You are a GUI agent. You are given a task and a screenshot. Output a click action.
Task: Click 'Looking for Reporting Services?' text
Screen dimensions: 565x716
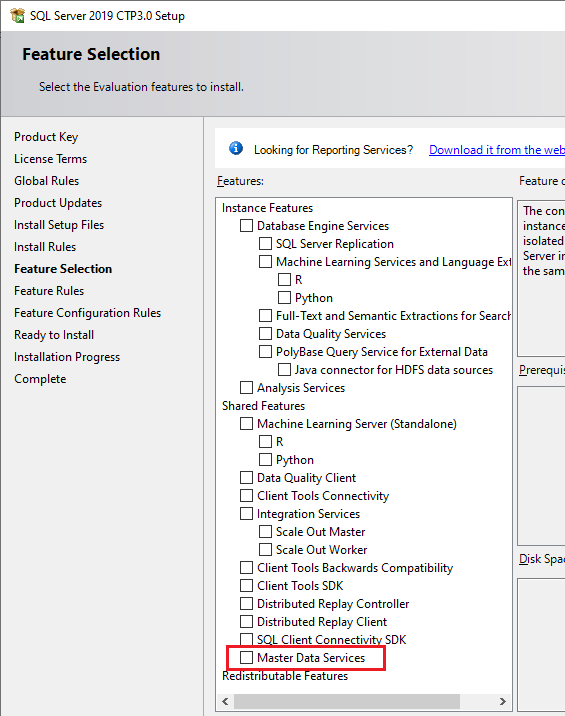[x=333, y=150]
